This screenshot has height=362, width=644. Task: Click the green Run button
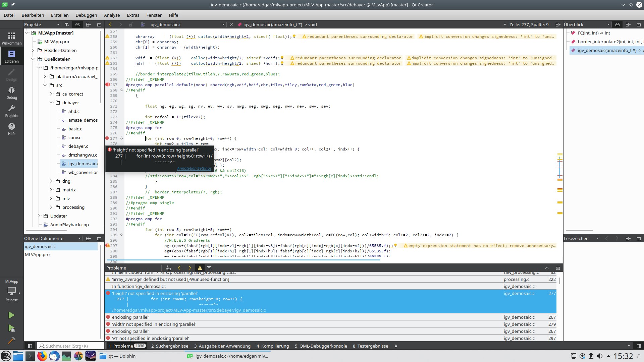(x=11, y=315)
